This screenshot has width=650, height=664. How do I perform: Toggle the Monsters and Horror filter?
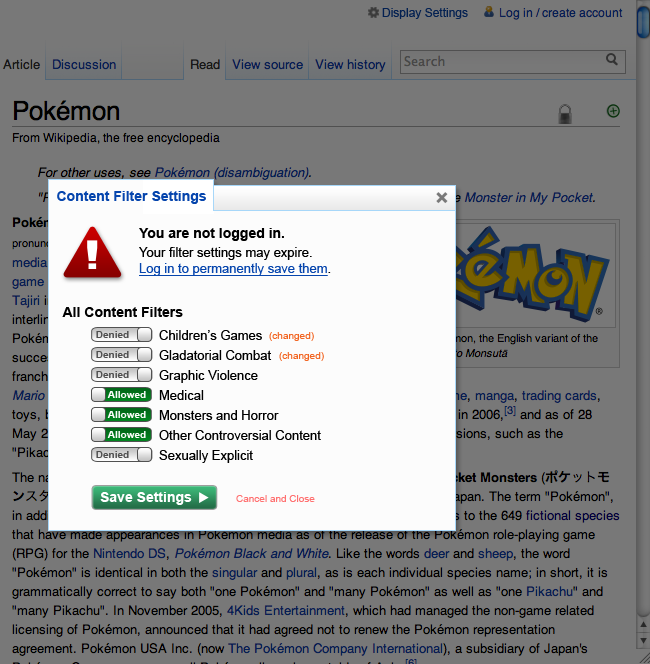[122, 415]
